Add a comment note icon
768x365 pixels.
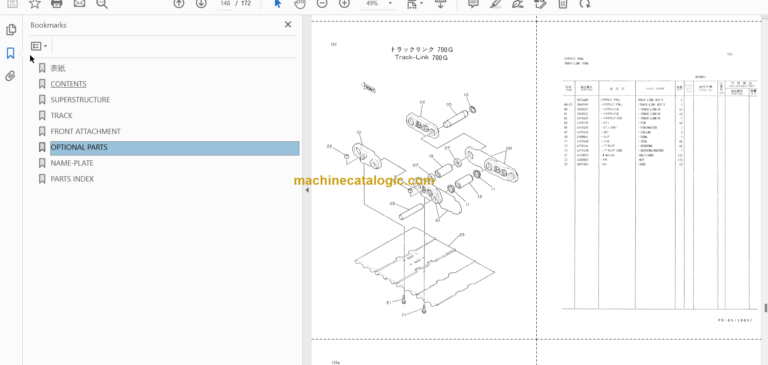tap(473, 3)
